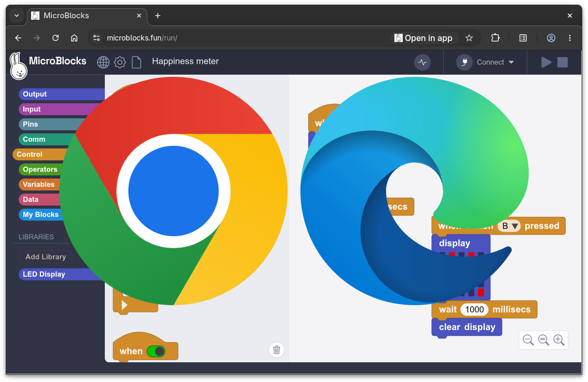Open the browser profile avatar

551,38
